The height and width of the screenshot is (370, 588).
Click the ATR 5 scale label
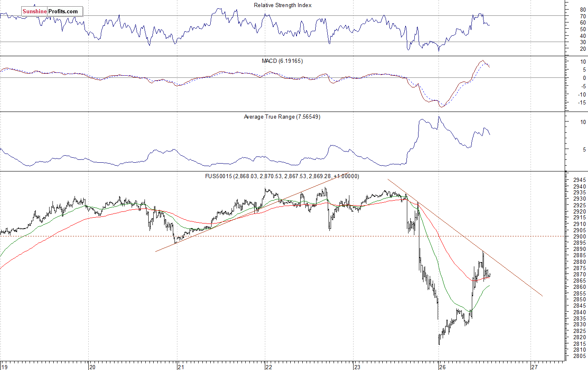click(584, 149)
